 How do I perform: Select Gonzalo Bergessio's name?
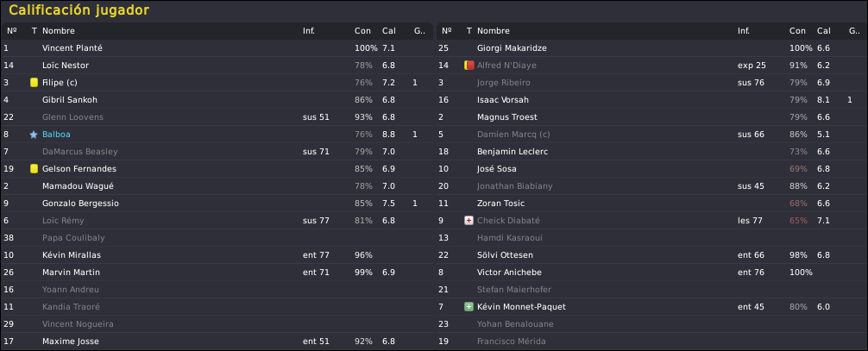tap(80, 204)
